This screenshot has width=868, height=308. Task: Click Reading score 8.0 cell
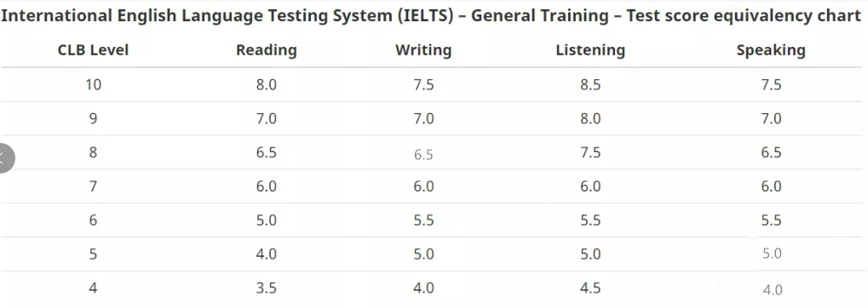point(267,84)
